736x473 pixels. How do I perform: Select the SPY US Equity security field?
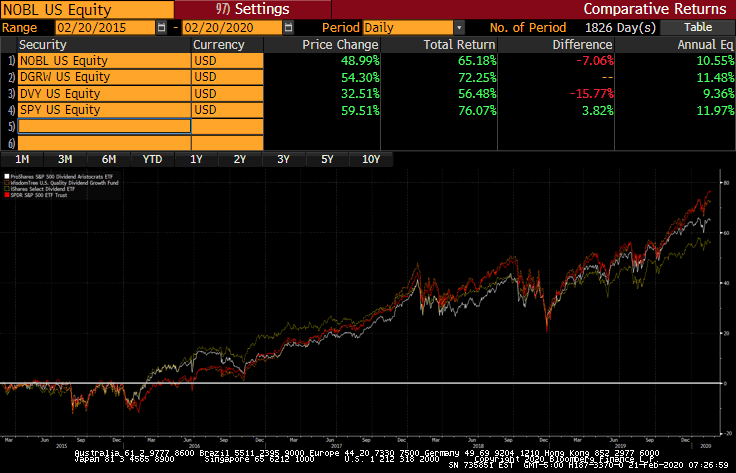[104, 110]
